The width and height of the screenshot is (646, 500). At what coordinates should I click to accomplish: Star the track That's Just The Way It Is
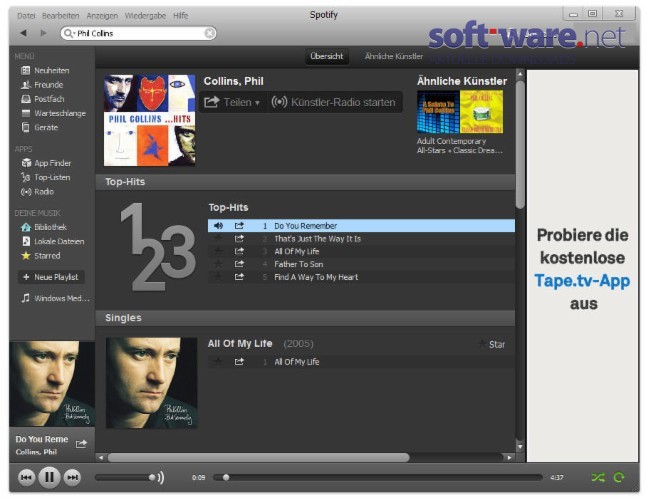218,238
